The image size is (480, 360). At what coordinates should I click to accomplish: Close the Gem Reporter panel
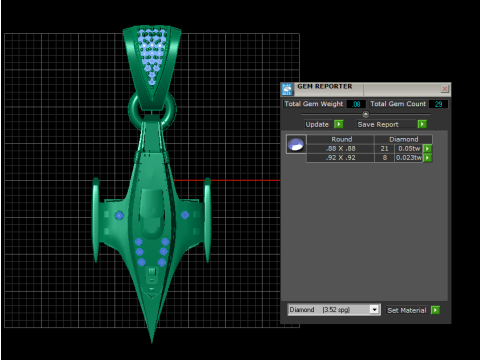click(444, 89)
